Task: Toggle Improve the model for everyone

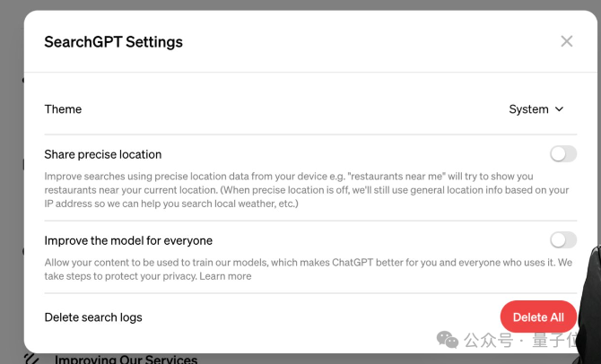Action: (x=563, y=240)
